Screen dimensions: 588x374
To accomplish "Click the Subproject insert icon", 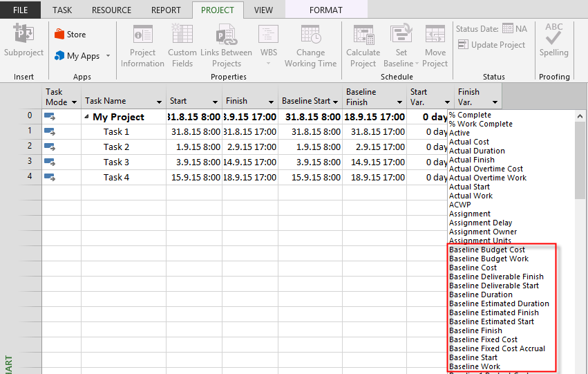I will click(x=23, y=35).
